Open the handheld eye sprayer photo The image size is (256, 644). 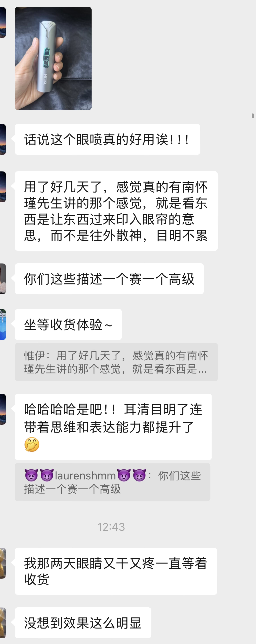pyautogui.click(x=53, y=58)
